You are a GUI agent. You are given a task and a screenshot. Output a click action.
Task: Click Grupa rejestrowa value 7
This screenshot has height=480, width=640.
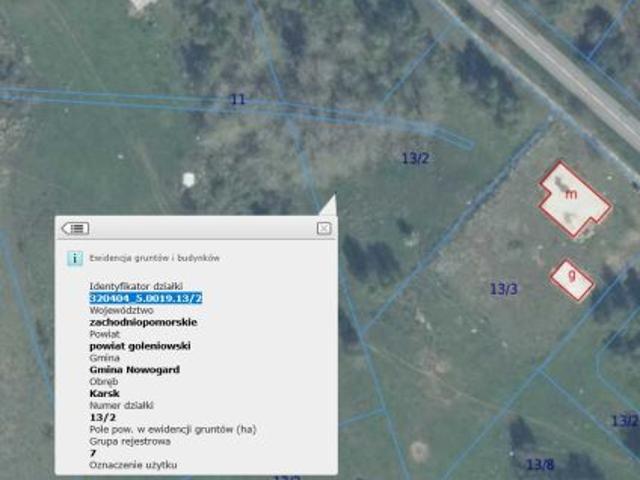click(93, 452)
